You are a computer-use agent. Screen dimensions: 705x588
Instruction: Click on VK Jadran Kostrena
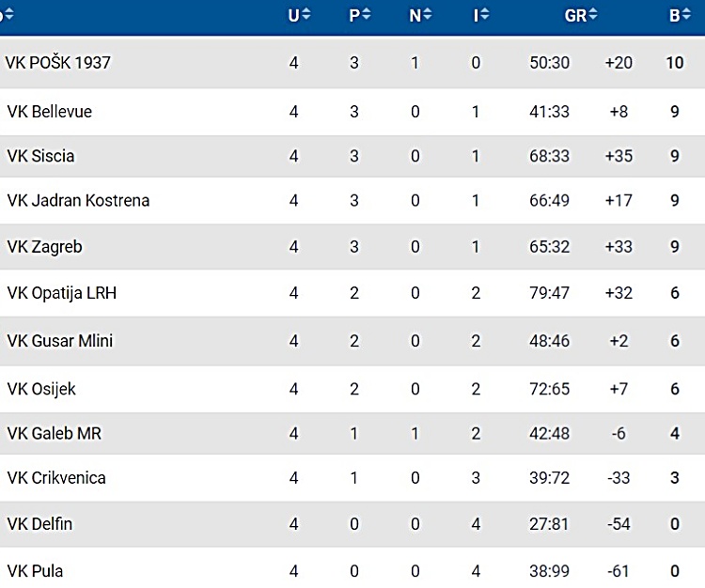coord(78,200)
